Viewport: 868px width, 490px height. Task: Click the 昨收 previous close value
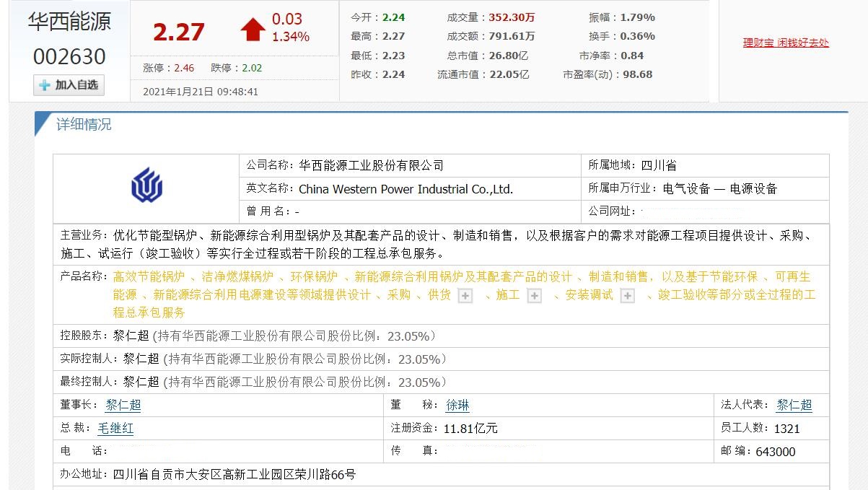click(394, 74)
